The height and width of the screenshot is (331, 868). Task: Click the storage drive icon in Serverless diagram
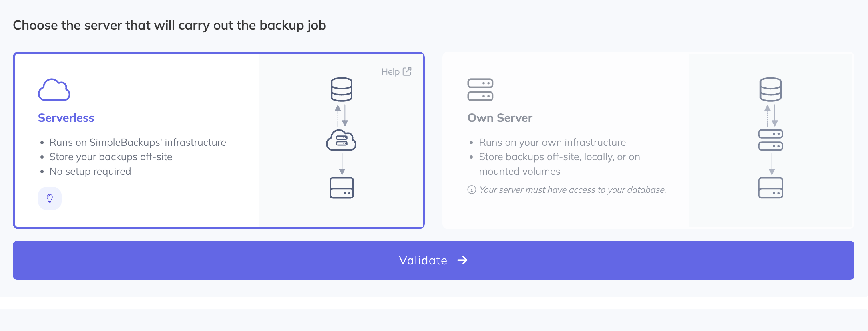tap(342, 188)
